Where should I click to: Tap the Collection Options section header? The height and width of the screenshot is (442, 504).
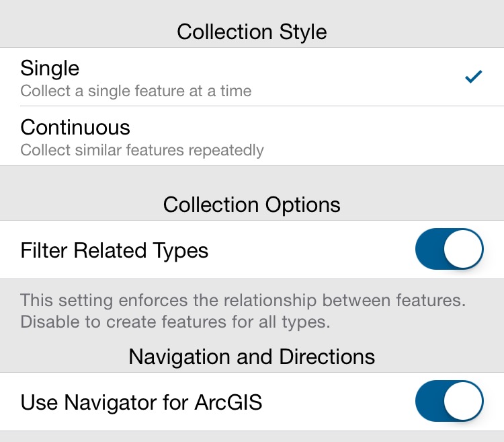252,205
